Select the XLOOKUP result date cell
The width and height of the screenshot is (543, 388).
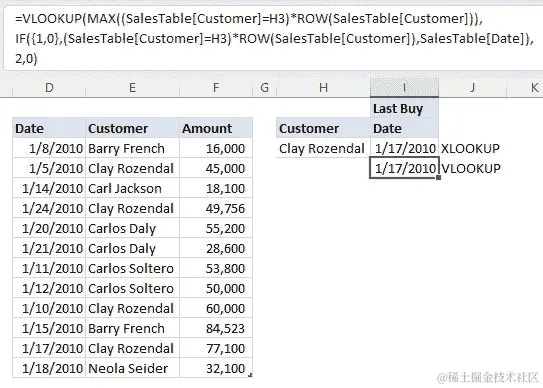point(404,148)
